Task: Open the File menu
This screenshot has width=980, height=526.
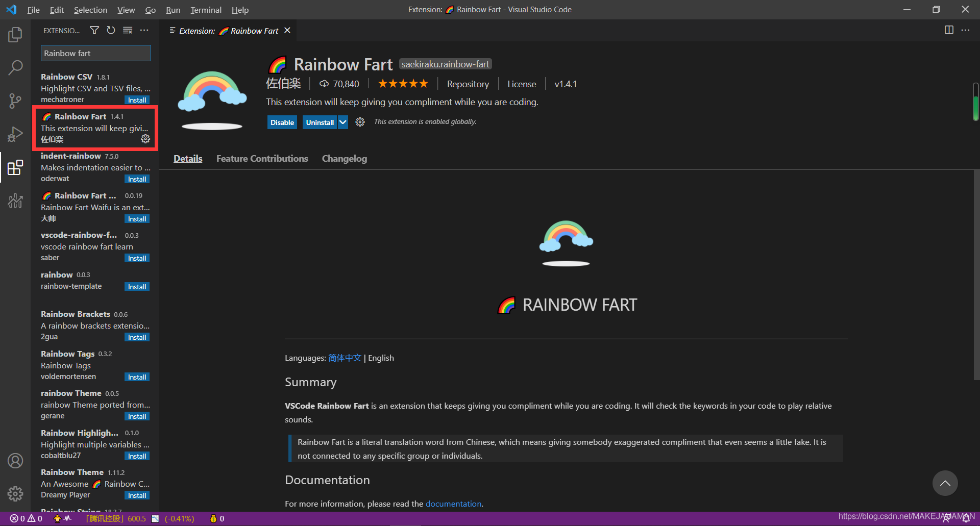Action: point(33,10)
